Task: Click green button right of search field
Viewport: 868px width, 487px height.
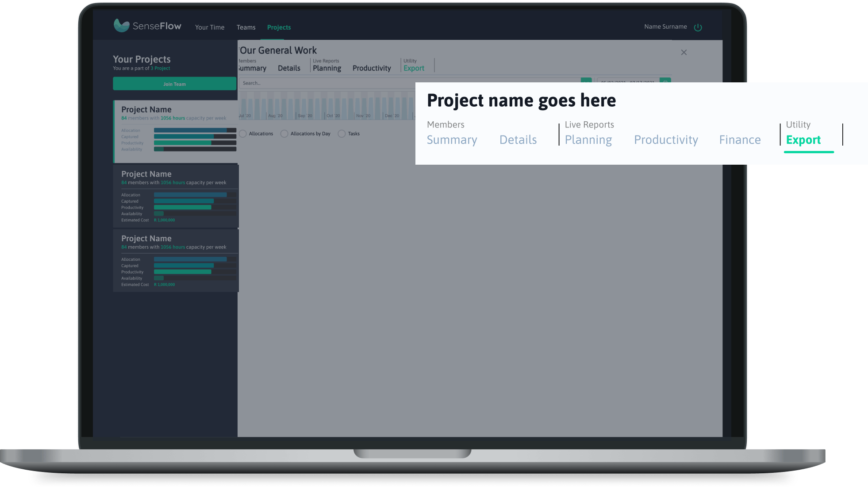Action: coord(586,81)
